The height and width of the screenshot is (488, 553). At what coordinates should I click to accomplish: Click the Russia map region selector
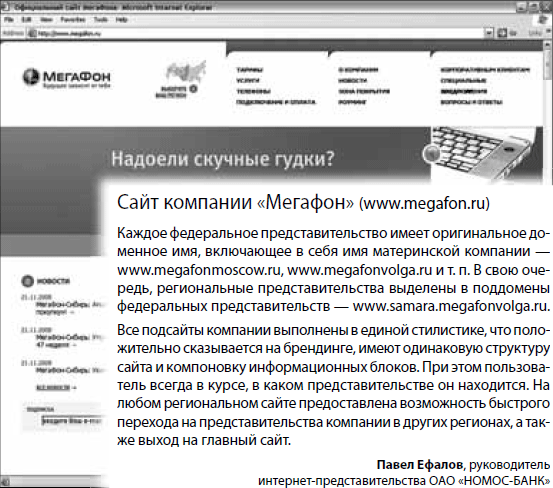(182, 80)
